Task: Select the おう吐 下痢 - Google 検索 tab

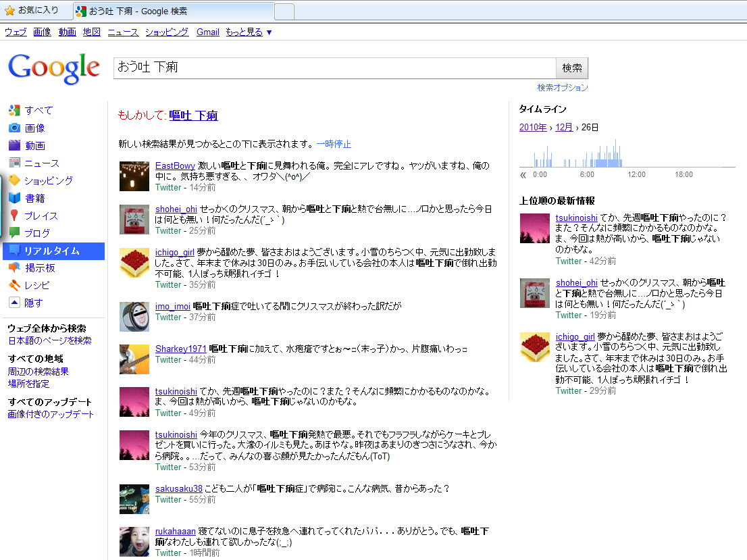Action: tap(174, 11)
